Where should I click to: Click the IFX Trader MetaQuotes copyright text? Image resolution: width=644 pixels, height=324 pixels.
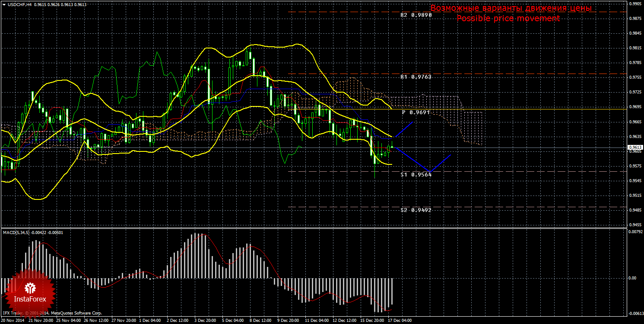tap(52, 313)
